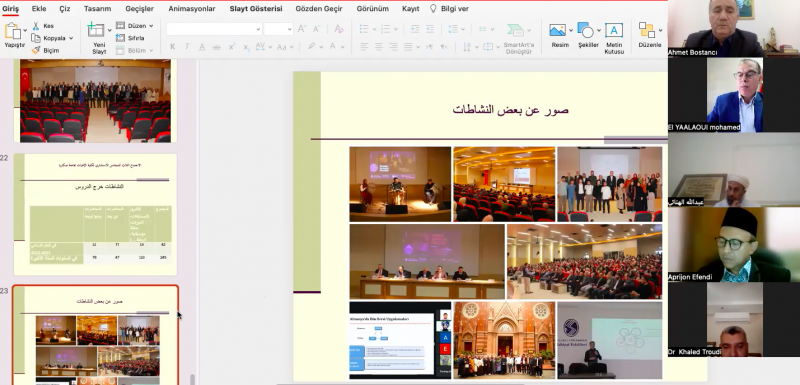Expand the Kopyala dropdown arrow
The width and height of the screenshot is (800, 385).
tap(71, 38)
